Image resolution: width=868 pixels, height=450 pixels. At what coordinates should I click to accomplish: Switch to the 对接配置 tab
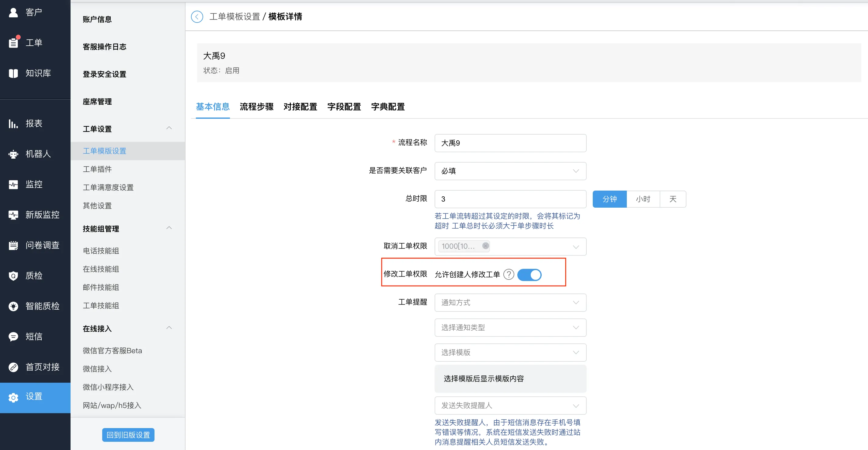[300, 107]
